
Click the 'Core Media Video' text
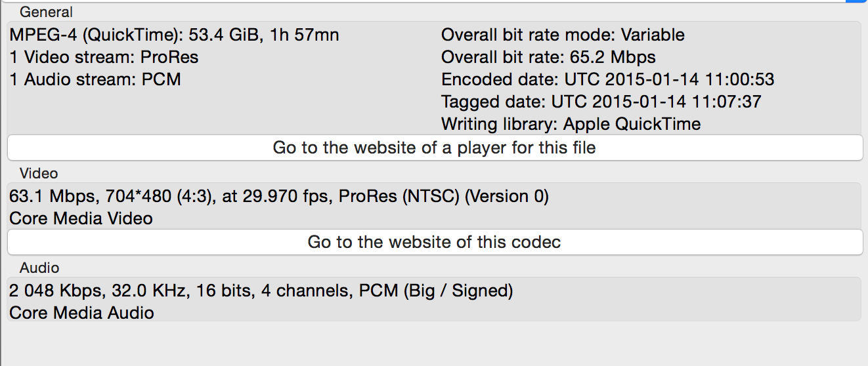(81, 218)
